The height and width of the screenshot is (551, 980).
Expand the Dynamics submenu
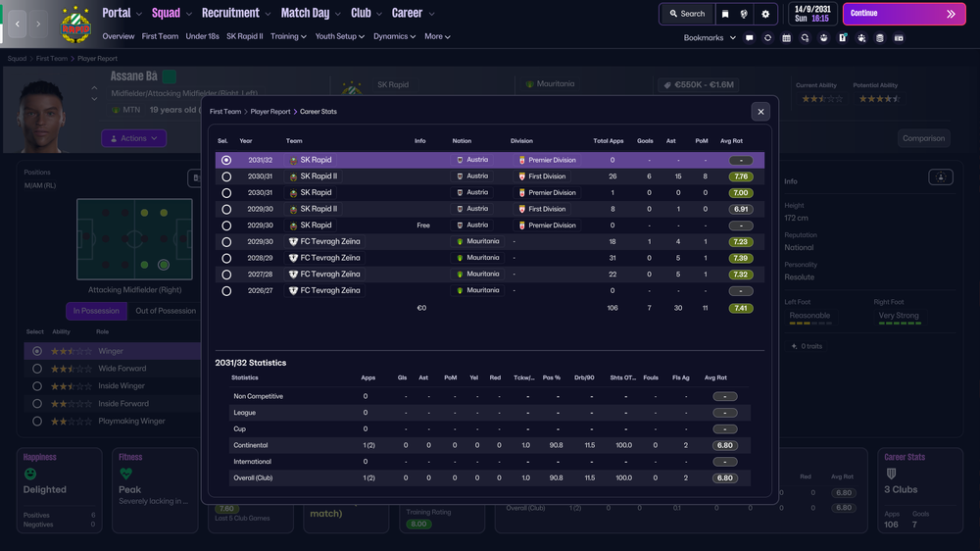pos(394,36)
